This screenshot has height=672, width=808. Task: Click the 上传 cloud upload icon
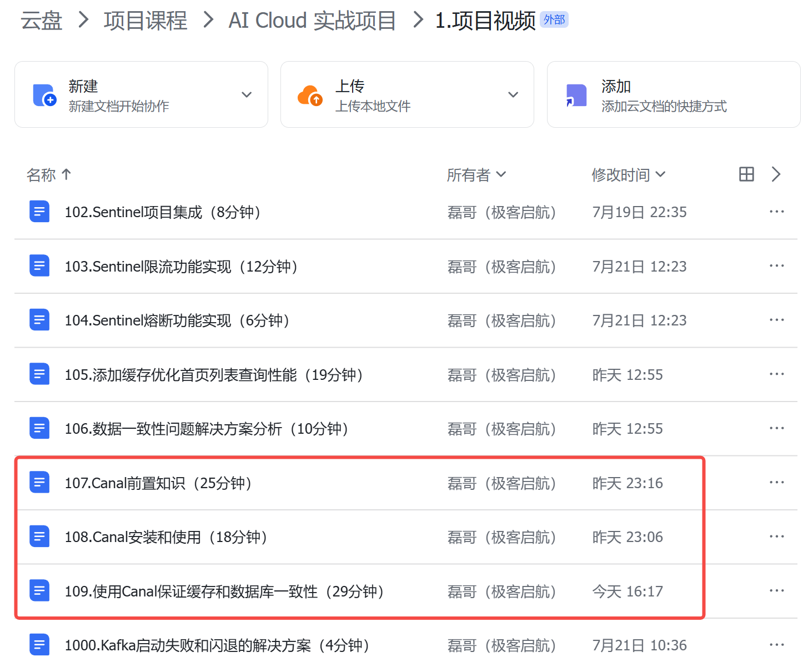310,95
